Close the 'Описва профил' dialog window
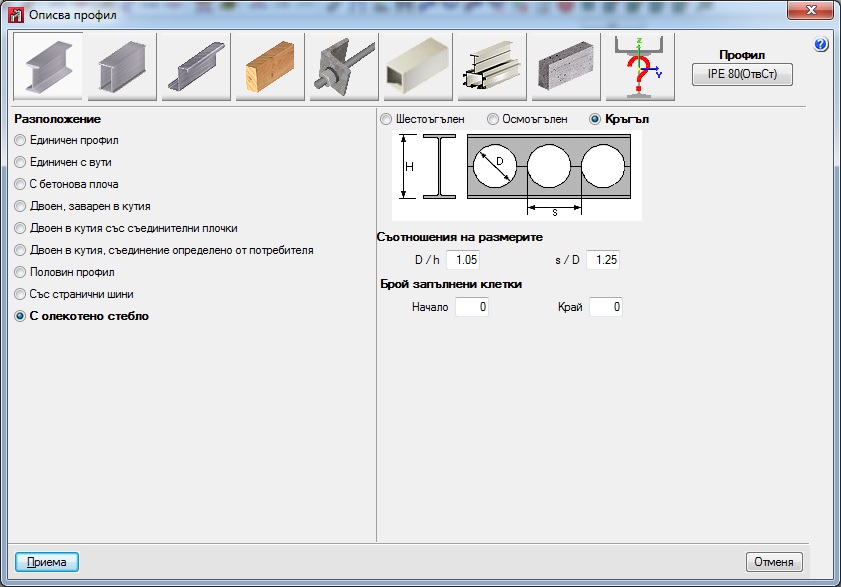 [x=810, y=10]
